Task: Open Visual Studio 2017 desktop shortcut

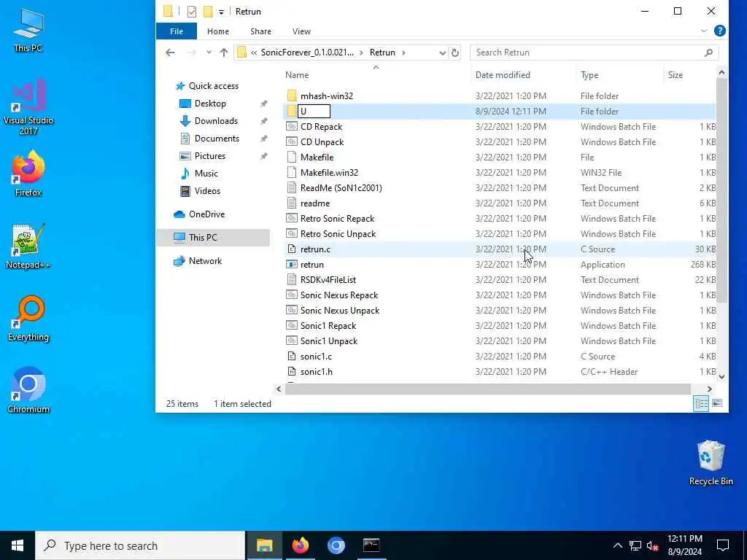Action: [28, 108]
